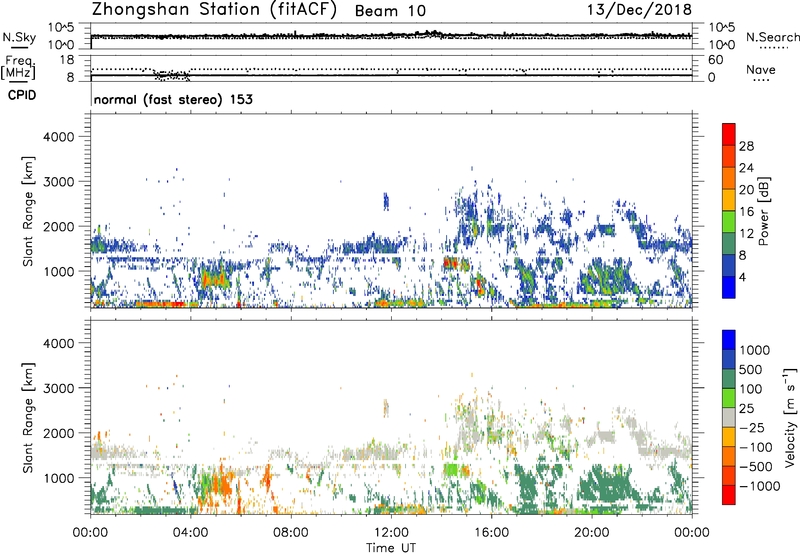
Task: Click the 28 dB tick on power scale
Action: pyautogui.click(x=746, y=146)
